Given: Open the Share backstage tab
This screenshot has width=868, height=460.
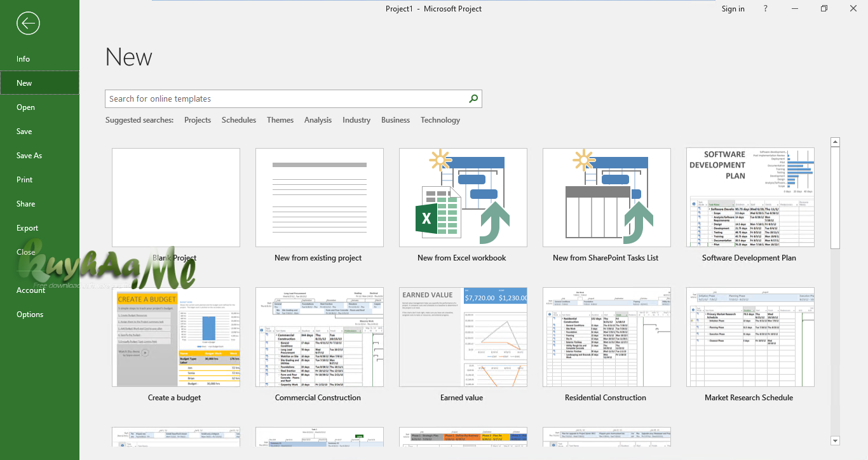Looking at the screenshot, I should coord(39,204).
